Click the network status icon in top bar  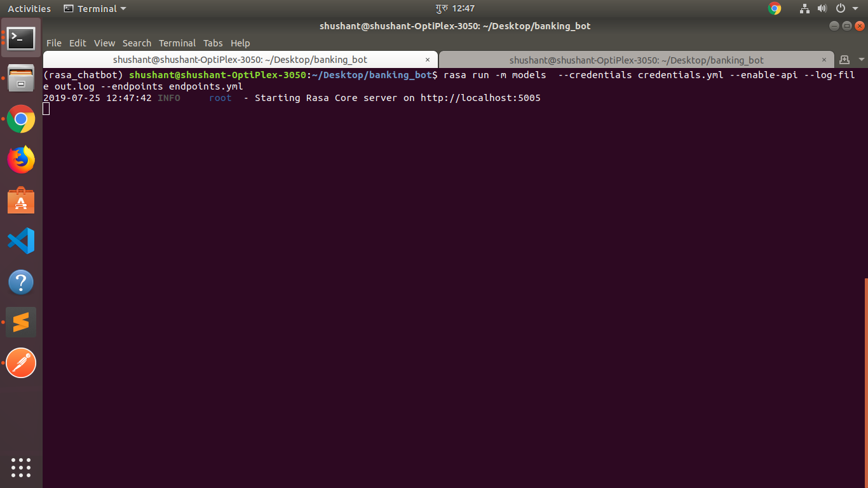[804, 8]
